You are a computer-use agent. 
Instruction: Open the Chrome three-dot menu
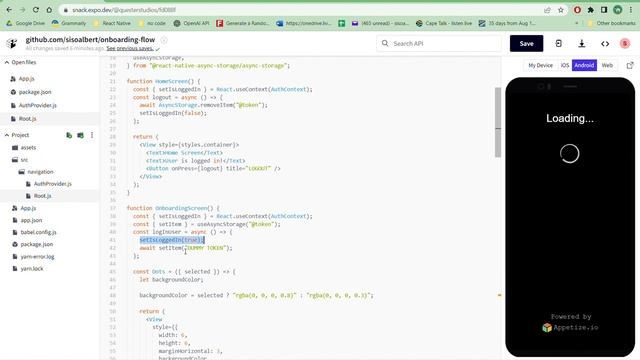pos(631,10)
